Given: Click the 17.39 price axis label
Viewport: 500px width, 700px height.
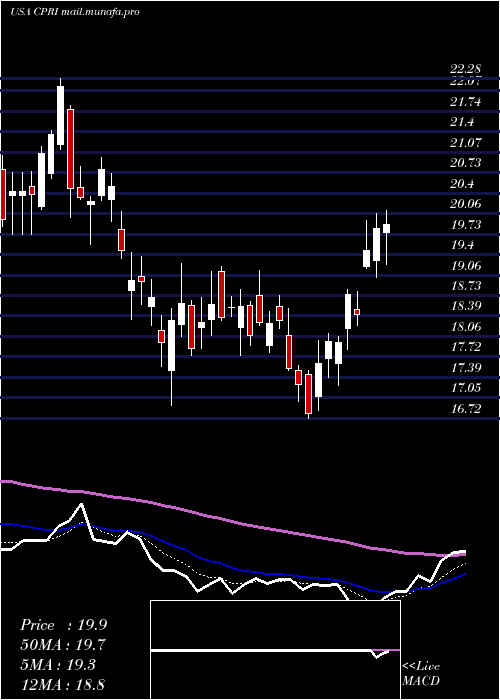Looking at the screenshot, I should click(x=466, y=368).
